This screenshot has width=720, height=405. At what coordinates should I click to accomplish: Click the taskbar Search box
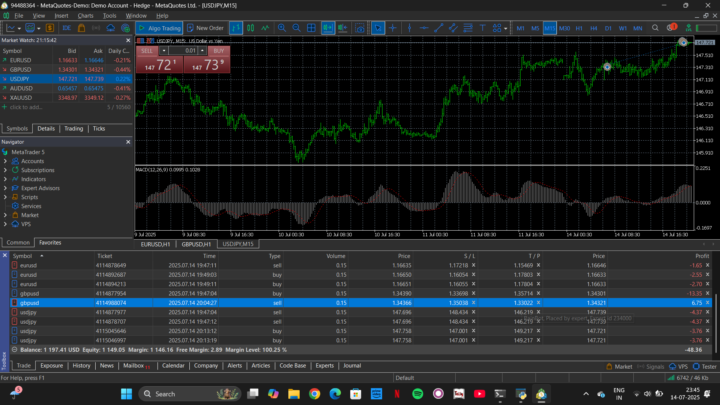[x=191, y=394]
